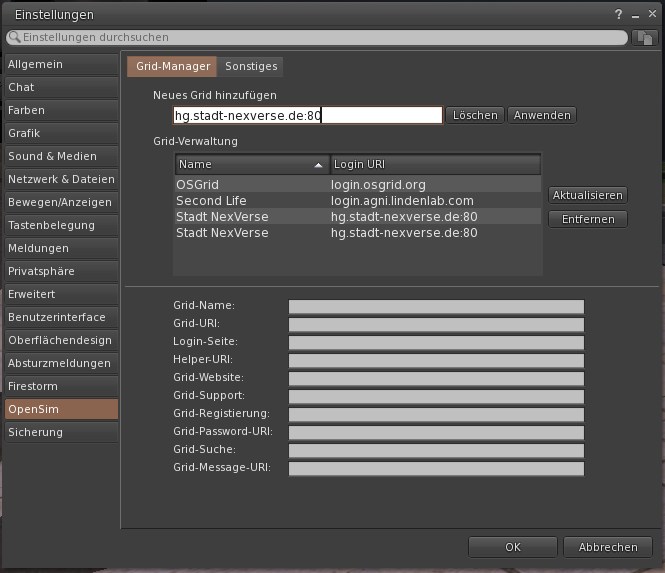Open Sound & Medien settings
The image size is (665, 573).
tap(62, 156)
